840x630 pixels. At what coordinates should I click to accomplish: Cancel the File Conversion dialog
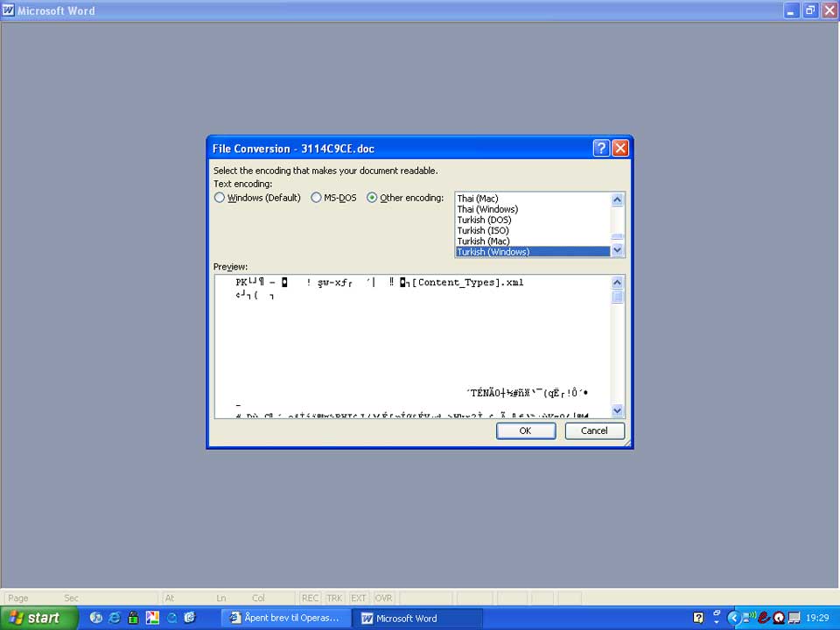coord(595,430)
